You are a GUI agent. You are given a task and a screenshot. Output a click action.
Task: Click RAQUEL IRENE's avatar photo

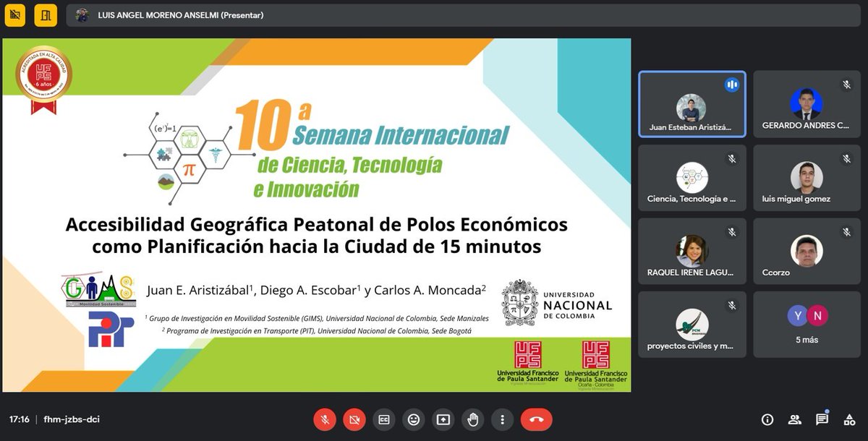pyautogui.click(x=692, y=251)
